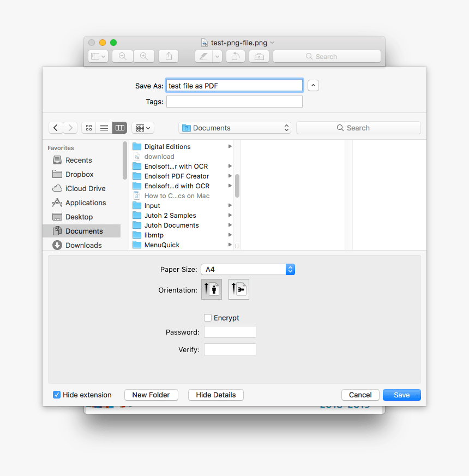Enable the Hide extension checkbox
Viewport: 469px width, 476px height.
point(57,395)
